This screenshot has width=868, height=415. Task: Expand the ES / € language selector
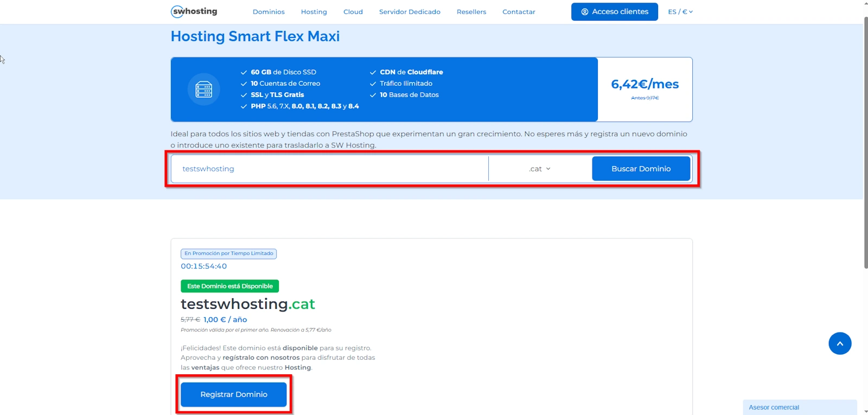(x=680, y=12)
